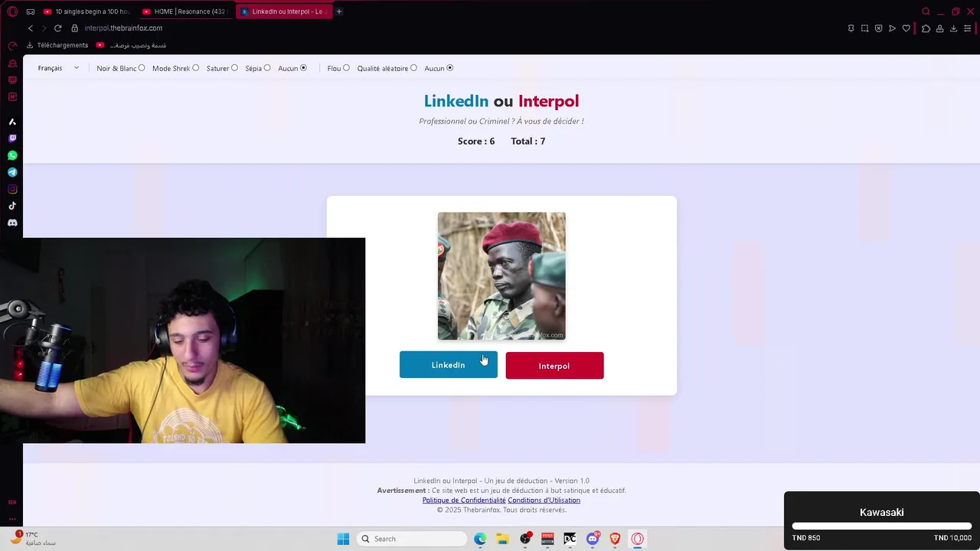Open the ad blocker shield icon
Viewport: 980px width, 551px height.
point(878,28)
